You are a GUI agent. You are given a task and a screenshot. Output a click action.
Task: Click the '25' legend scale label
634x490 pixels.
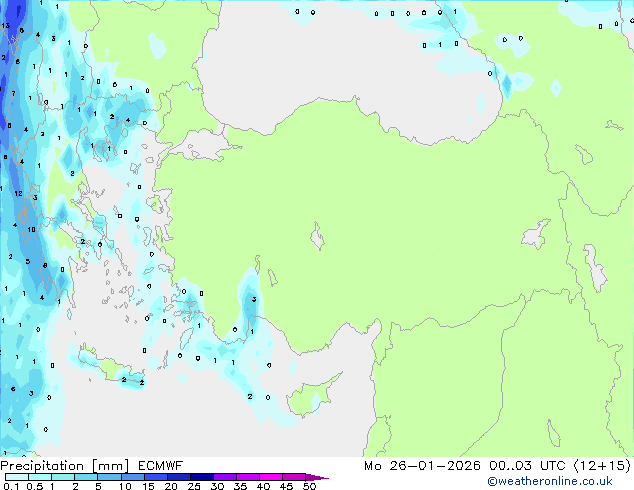[x=194, y=486]
